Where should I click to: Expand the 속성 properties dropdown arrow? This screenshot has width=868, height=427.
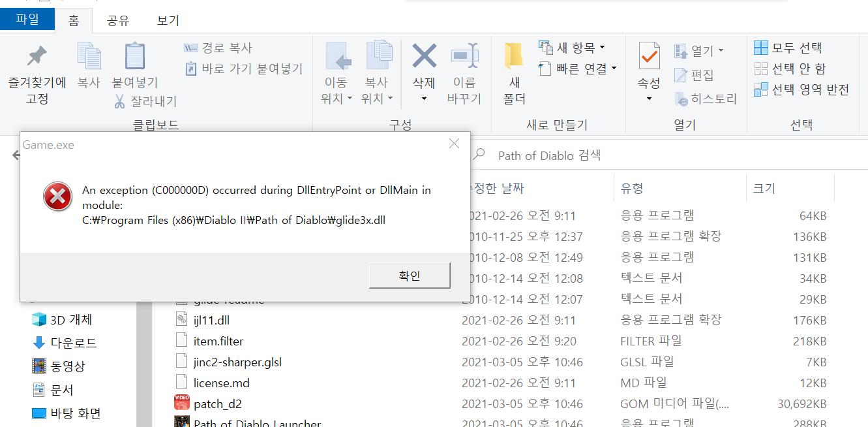tap(649, 99)
